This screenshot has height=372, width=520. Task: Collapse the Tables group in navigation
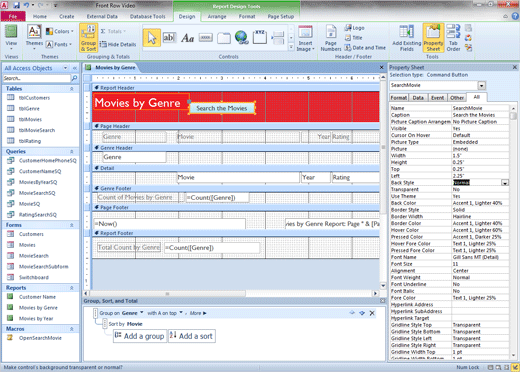[72, 89]
